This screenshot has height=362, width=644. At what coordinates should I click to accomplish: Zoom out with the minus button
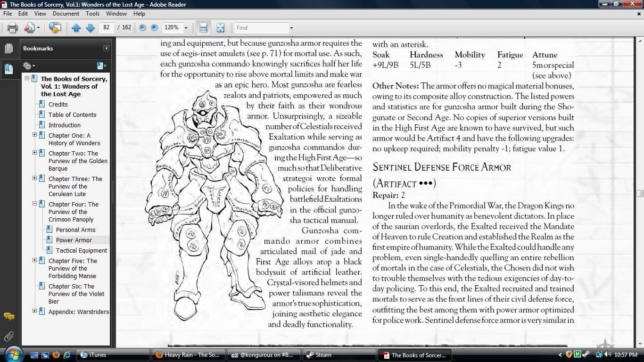tap(142, 27)
